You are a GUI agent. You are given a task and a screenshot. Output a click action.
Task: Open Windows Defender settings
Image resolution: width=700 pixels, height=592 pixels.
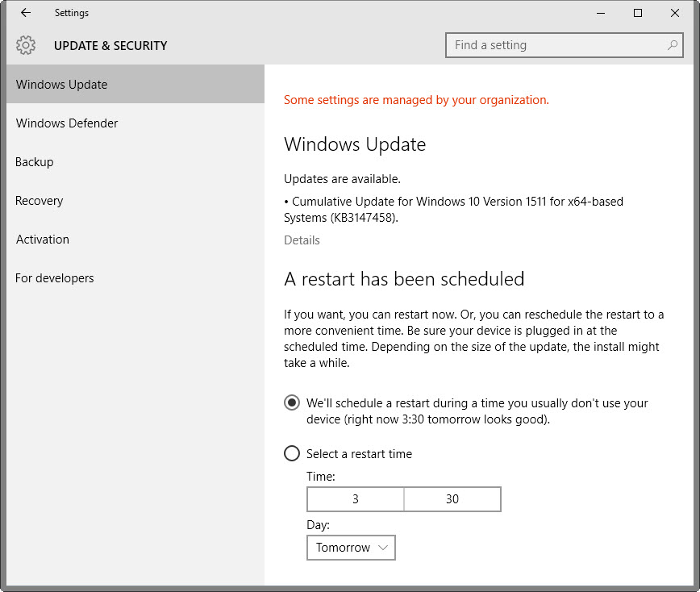pos(135,123)
